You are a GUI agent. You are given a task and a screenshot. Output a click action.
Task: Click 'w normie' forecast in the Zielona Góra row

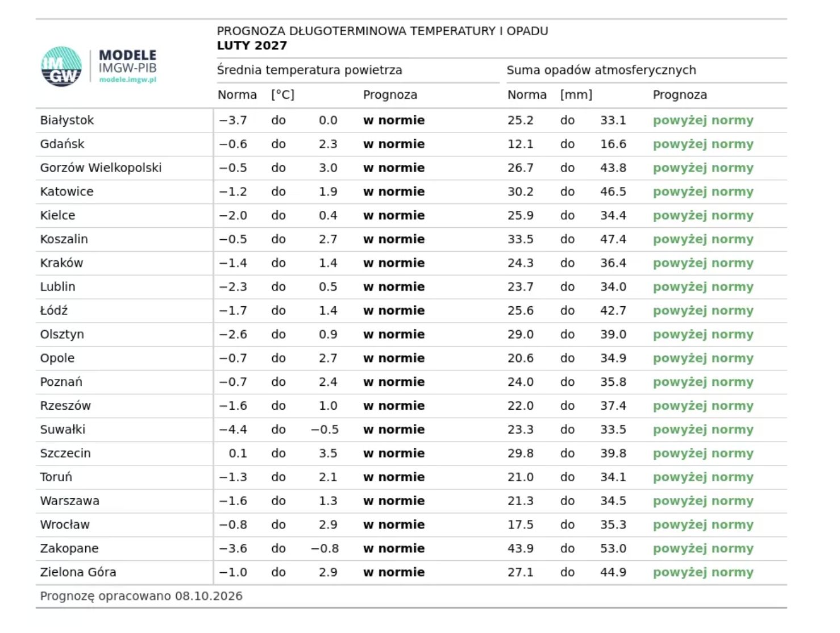coord(394,573)
